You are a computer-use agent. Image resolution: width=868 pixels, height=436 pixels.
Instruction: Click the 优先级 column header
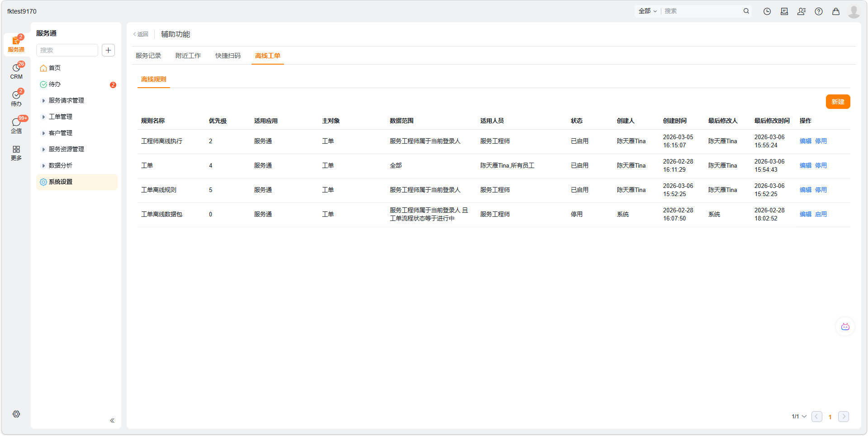coord(218,121)
